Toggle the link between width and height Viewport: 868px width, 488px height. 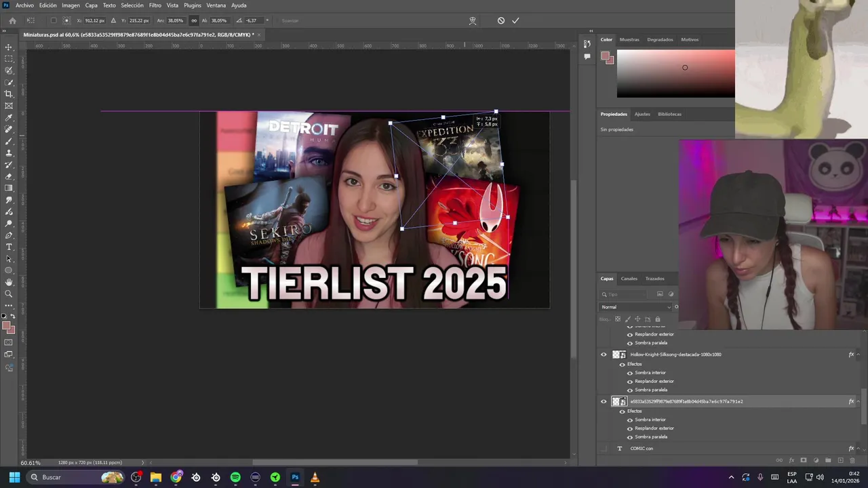[194, 20]
